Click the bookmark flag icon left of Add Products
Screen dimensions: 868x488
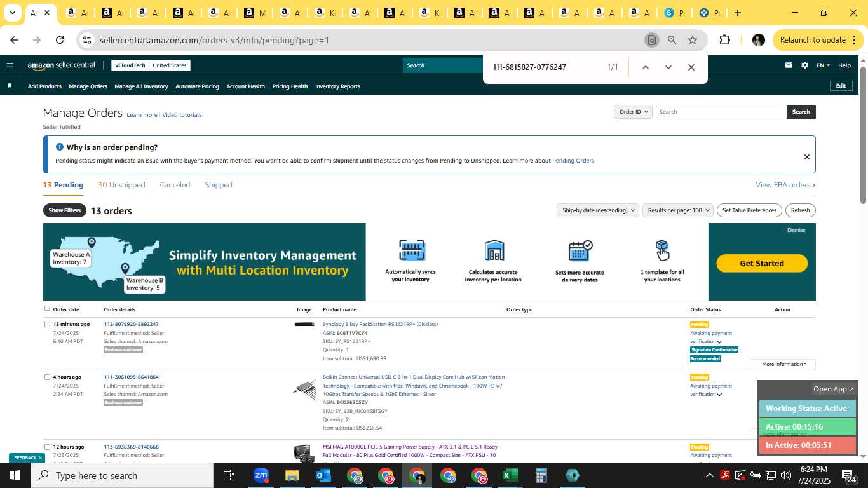click(x=10, y=86)
